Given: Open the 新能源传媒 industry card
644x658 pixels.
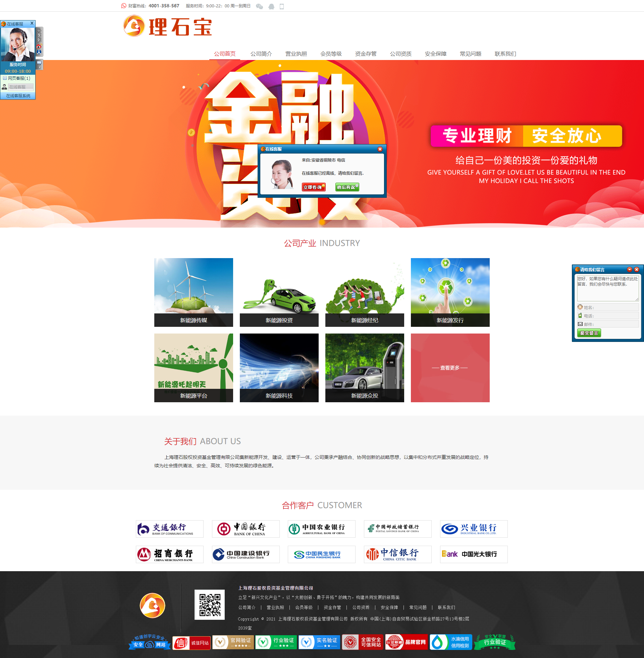Looking at the screenshot, I should coord(194,292).
